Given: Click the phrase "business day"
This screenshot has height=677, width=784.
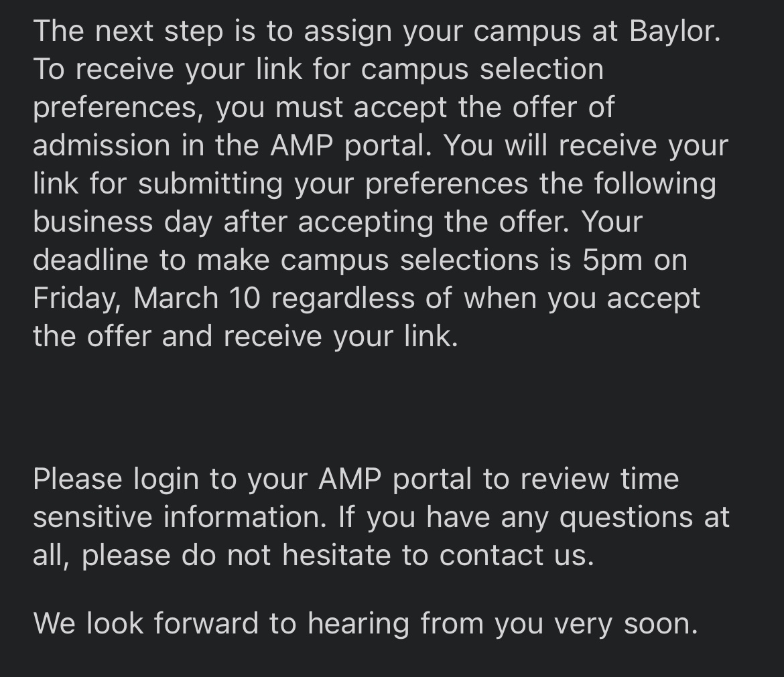Looking at the screenshot, I should point(123,222).
